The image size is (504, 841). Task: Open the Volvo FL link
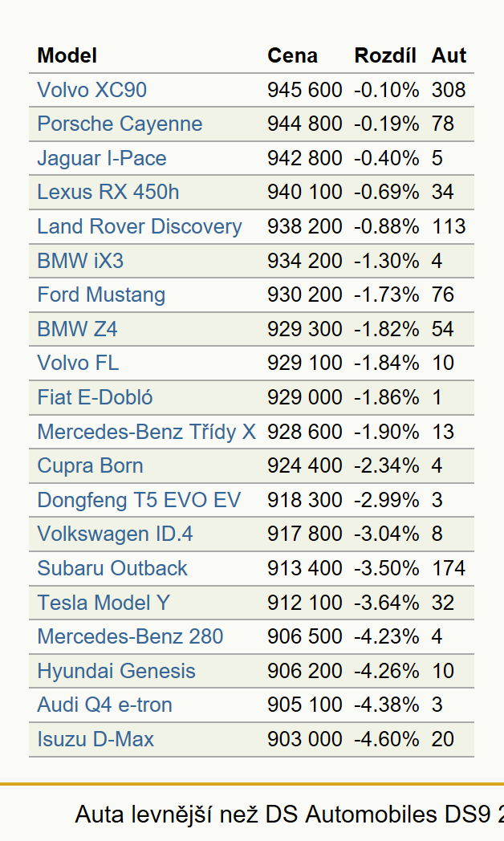click(78, 363)
